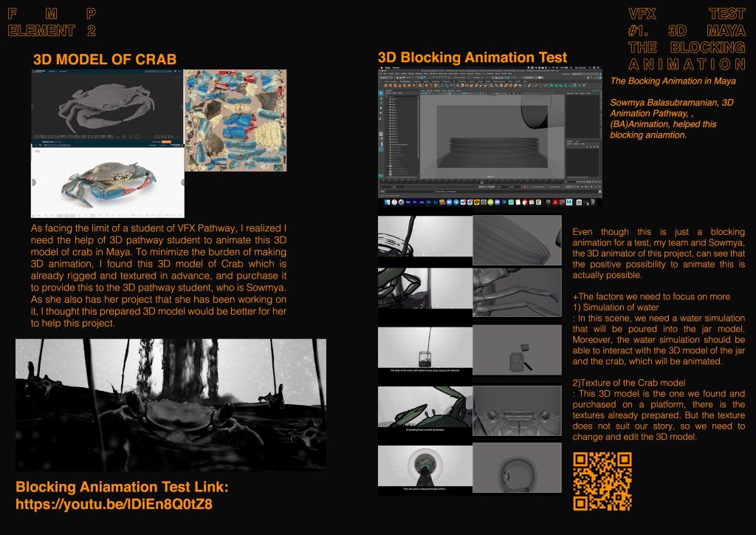Screen dimensions: 756x535
Task: Launch Adobe Premiere Pro from the dock
Action: click(415, 202)
